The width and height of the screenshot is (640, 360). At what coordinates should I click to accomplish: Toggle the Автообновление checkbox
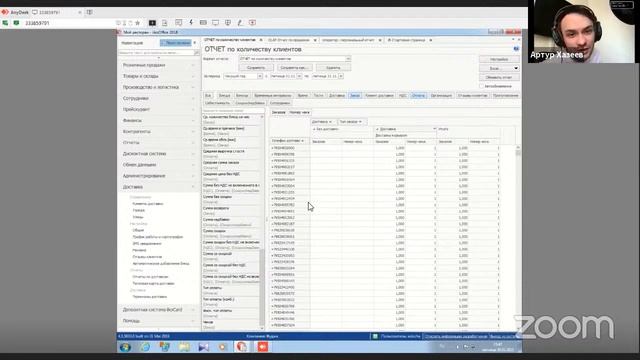tap(482, 86)
